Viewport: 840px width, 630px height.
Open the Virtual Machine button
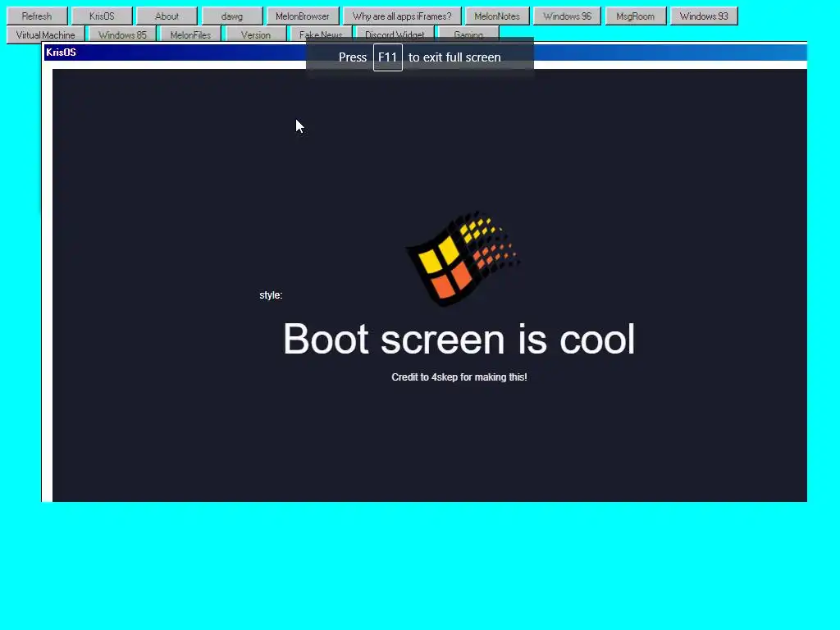46,34
